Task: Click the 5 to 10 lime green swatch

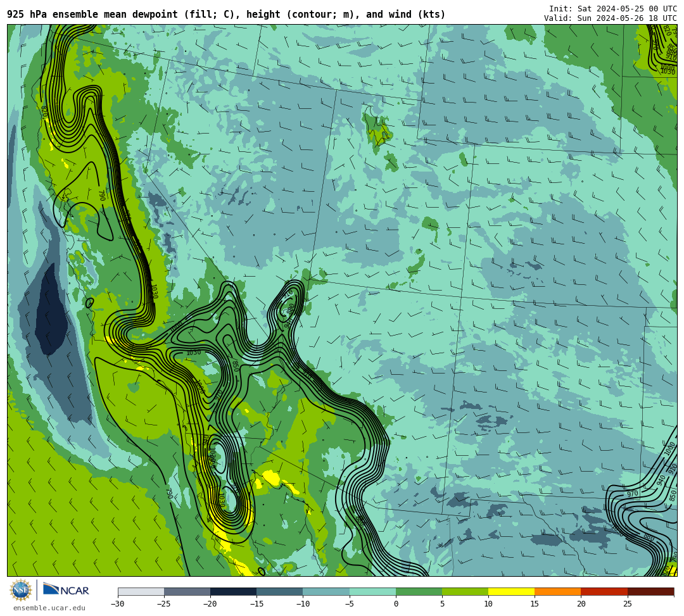Action: pos(465,591)
